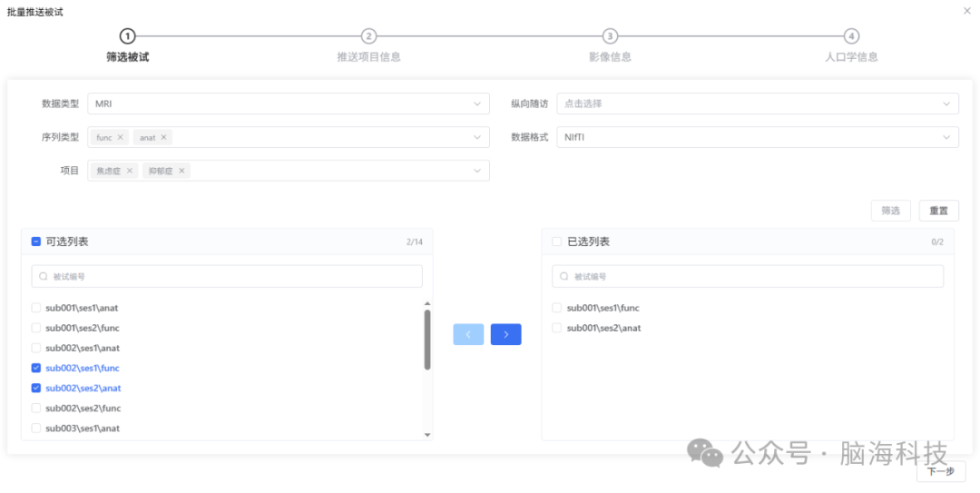Check sub001\ses2\func in the available list

(36, 328)
